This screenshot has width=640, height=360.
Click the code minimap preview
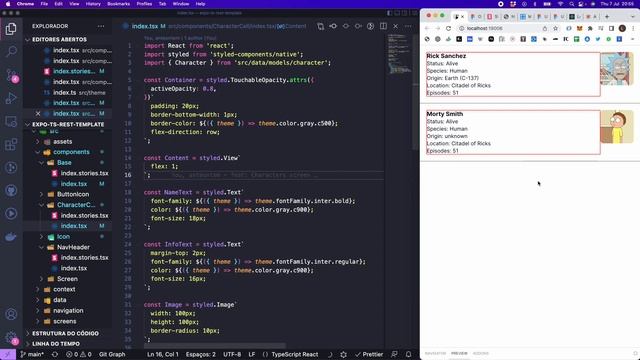(399, 54)
